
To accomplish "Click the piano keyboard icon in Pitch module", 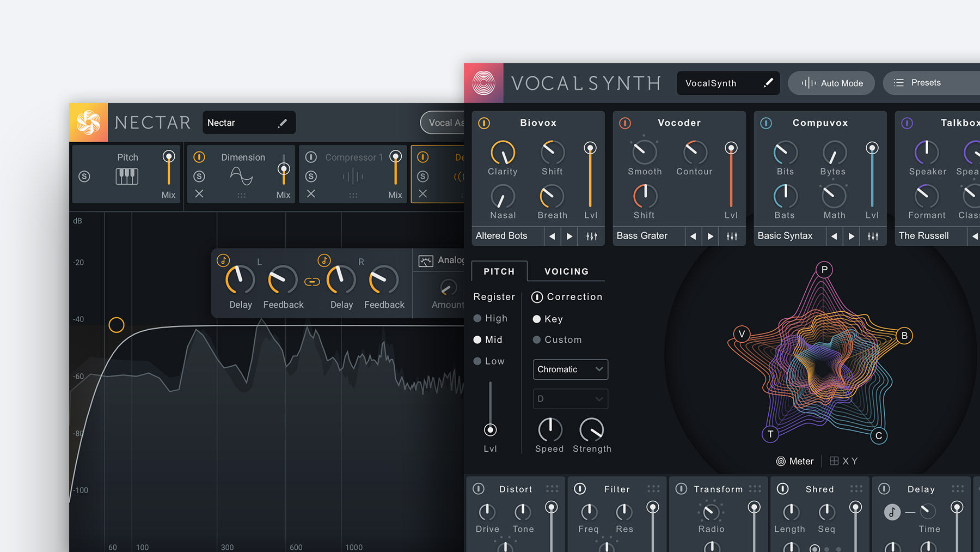I will click(127, 176).
